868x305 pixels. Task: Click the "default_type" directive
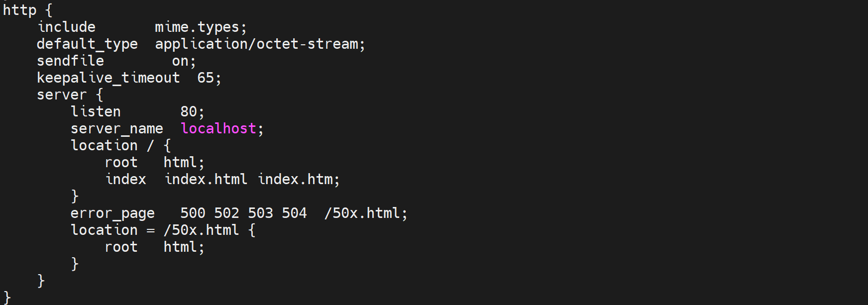(87, 44)
